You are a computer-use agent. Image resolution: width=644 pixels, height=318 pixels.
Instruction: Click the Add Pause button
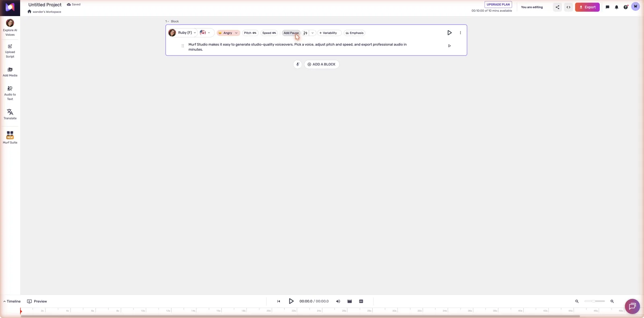tap(291, 33)
